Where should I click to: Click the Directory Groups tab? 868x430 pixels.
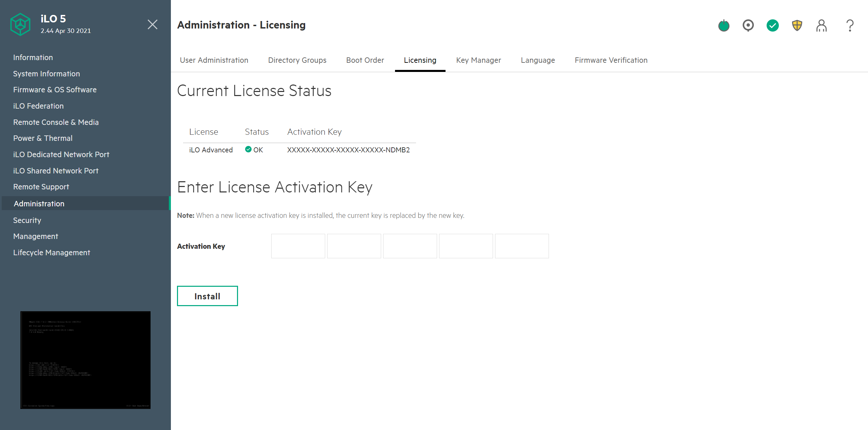pyautogui.click(x=296, y=60)
